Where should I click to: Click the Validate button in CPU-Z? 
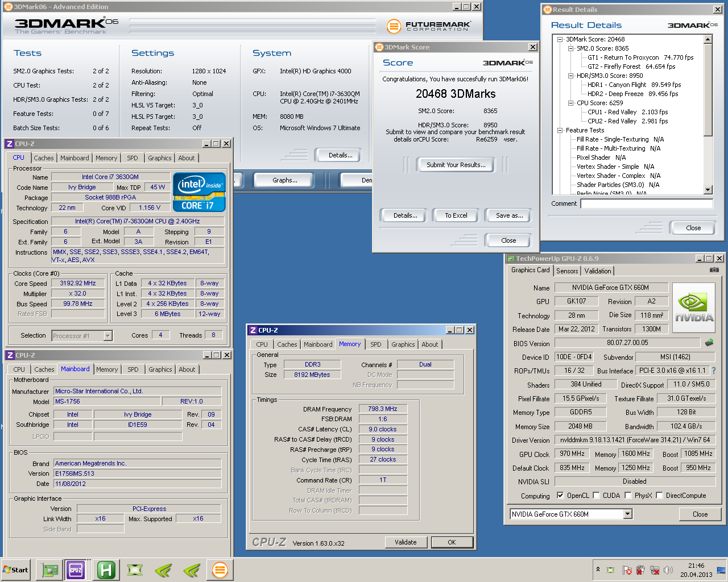(406, 542)
